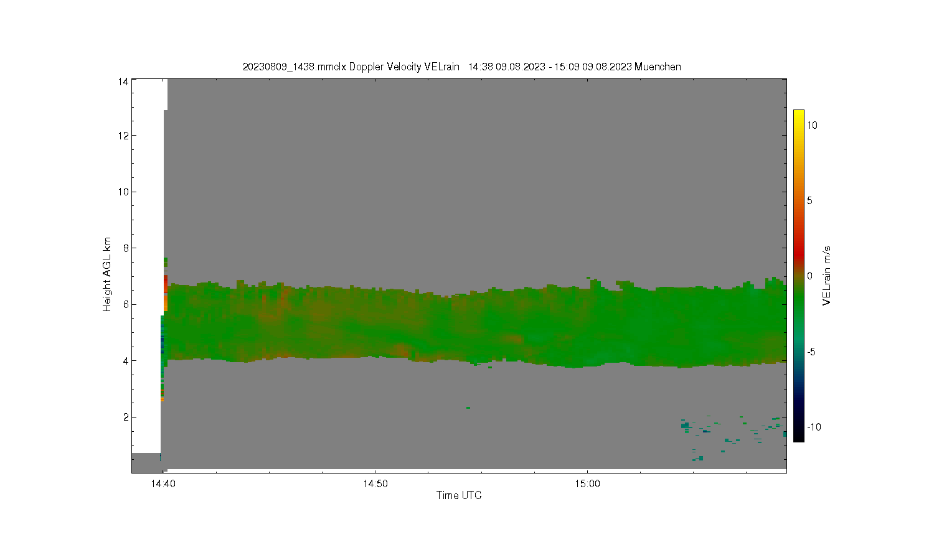
Task: Click the height tick label 10 on y-axis
Action: coord(123,192)
